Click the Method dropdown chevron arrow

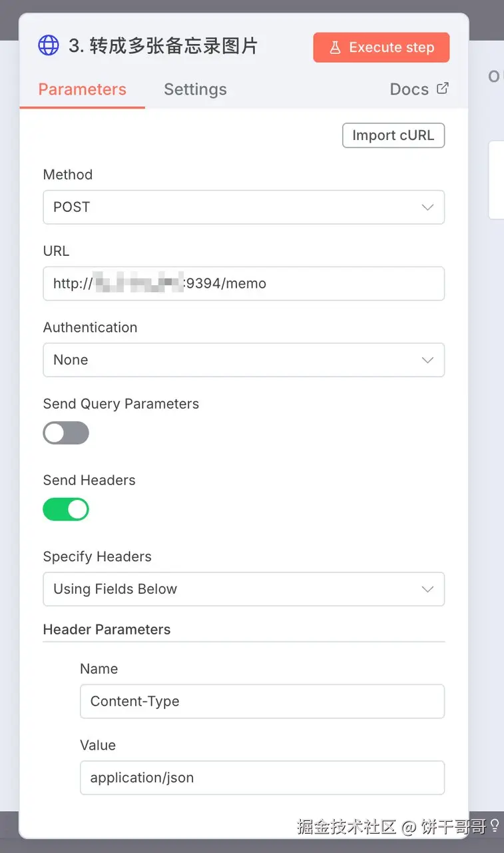[427, 207]
